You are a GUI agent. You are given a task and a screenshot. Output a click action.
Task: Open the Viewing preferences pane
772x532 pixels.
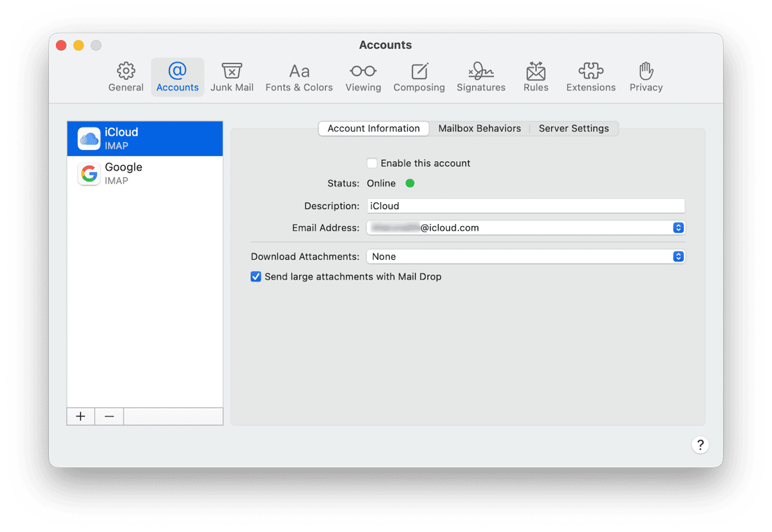click(363, 77)
